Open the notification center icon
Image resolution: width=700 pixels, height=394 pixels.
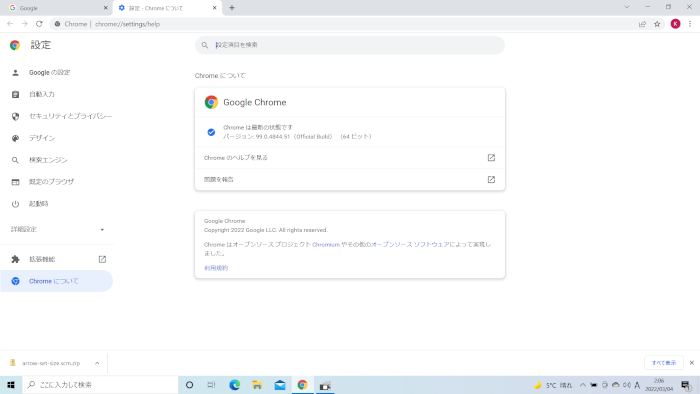point(686,385)
